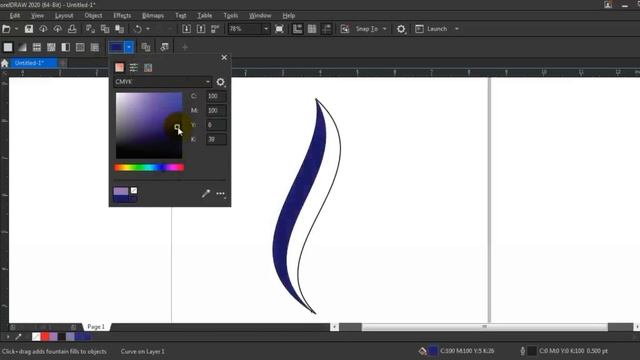Open Options via the gear icon in toolbar
Image resolution: width=640 pixels, height=360 pixels.
[x=401, y=29]
